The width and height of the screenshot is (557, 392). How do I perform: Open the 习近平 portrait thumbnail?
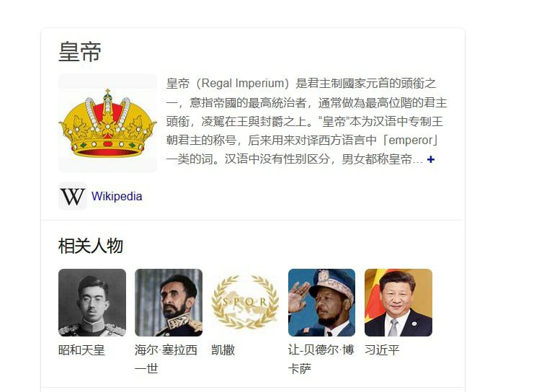pyautogui.click(x=398, y=303)
